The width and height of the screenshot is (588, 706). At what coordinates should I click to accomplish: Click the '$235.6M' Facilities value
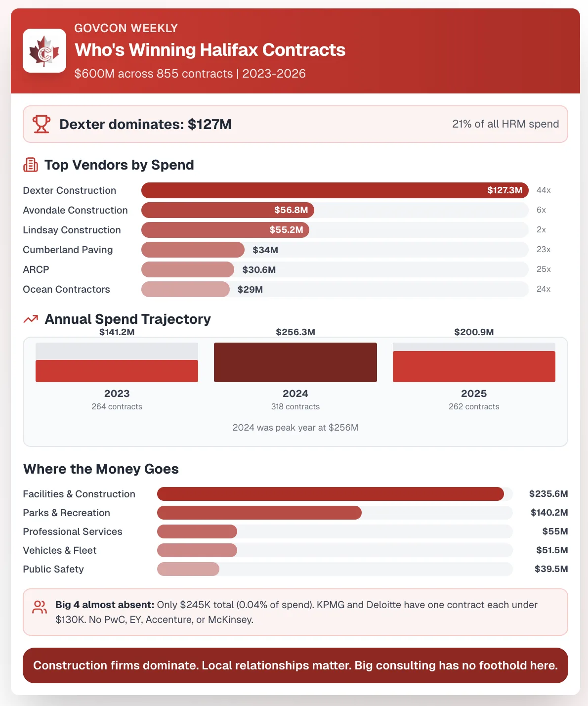coord(548,494)
